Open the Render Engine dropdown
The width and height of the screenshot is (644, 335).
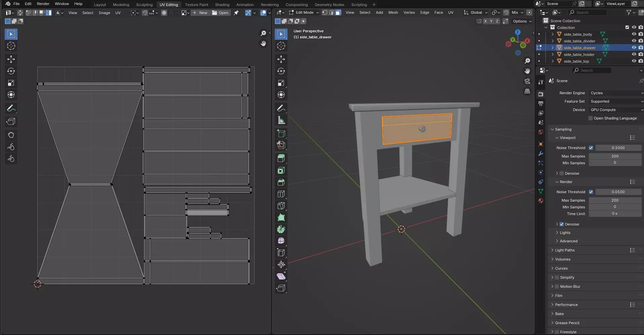[x=616, y=93]
